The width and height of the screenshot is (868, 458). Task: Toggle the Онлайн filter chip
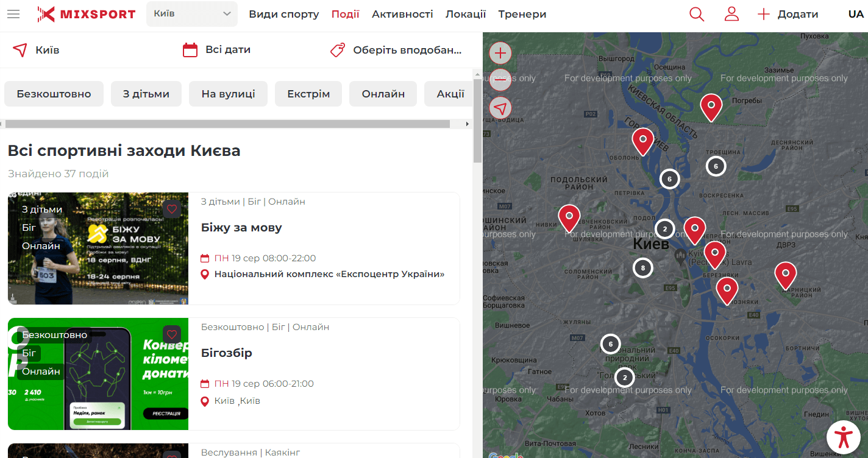coord(383,94)
